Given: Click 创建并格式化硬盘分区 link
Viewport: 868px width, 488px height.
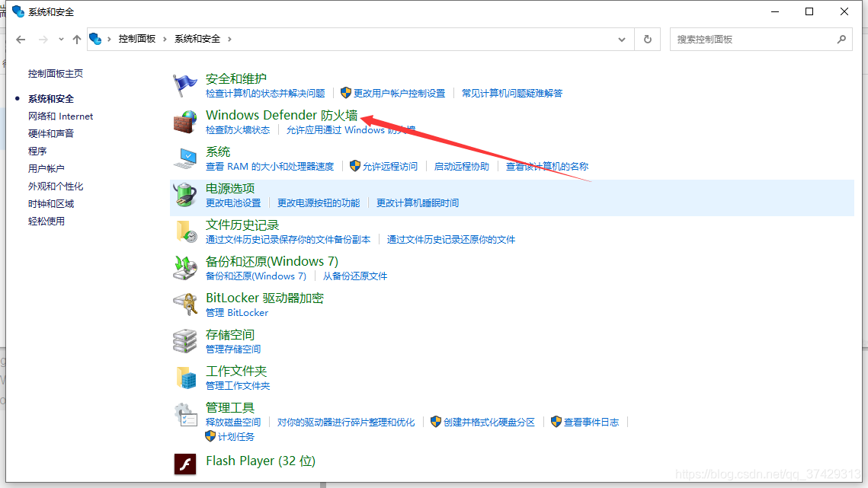Looking at the screenshot, I should (x=488, y=423).
